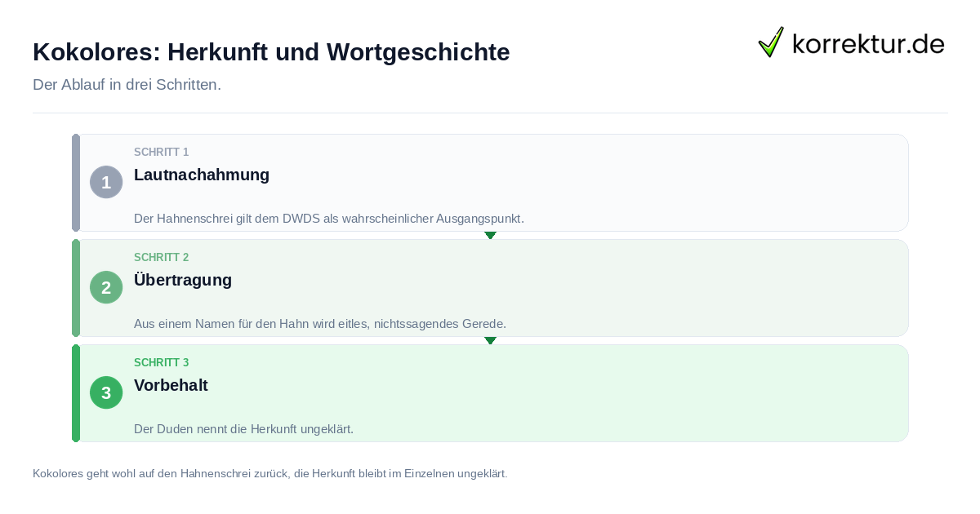Click the footer note beginning 'Kokolores geht wohl'

tap(269, 473)
